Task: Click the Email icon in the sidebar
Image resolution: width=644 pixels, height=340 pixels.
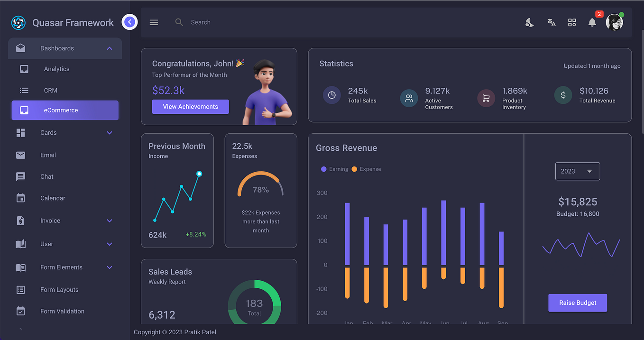Action: tap(20, 155)
